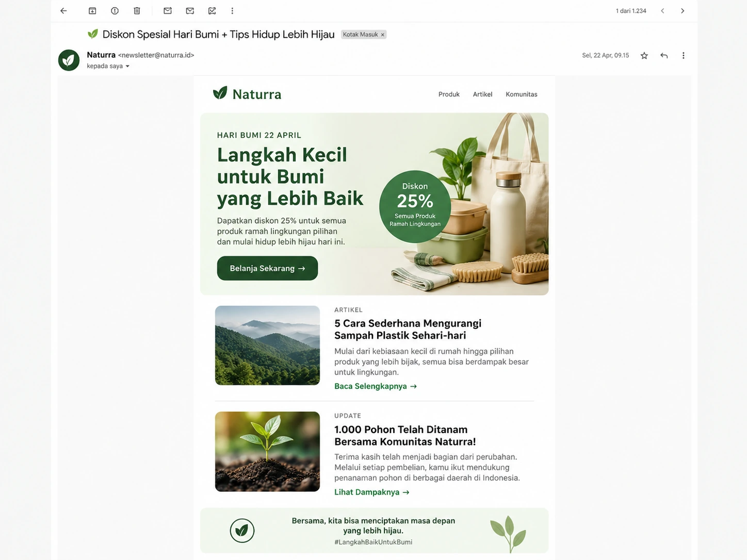Screen dimensions: 747x560
Task: Remove the Kotak Masuk label
Action: 383,35
